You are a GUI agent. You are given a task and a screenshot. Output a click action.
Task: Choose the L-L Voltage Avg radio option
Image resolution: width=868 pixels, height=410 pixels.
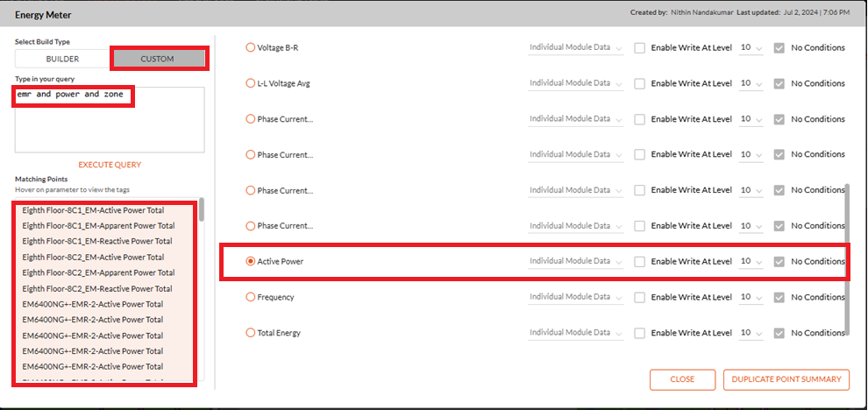point(250,83)
